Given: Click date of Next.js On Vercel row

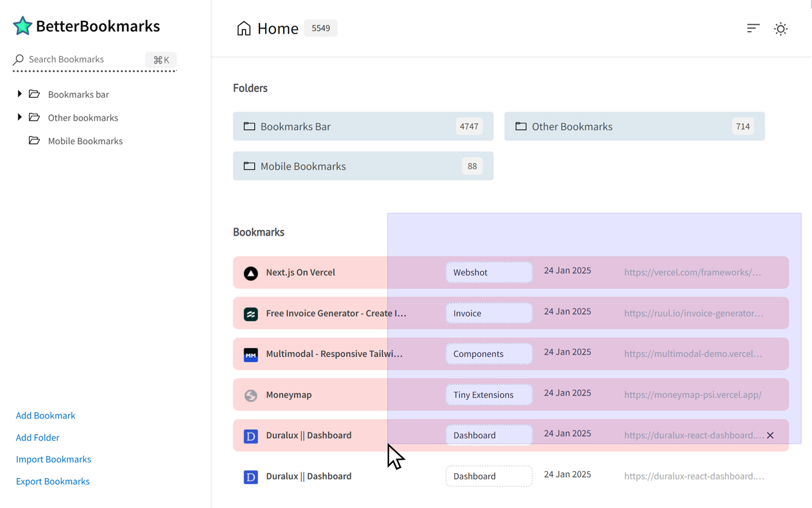Looking at the screenshot, I should (568, 271).
